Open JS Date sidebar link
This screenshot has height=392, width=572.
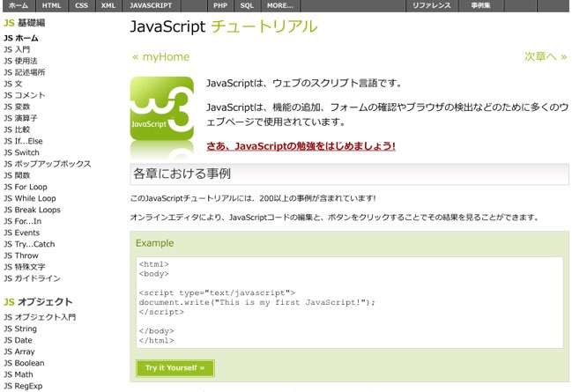click(19, 340)
